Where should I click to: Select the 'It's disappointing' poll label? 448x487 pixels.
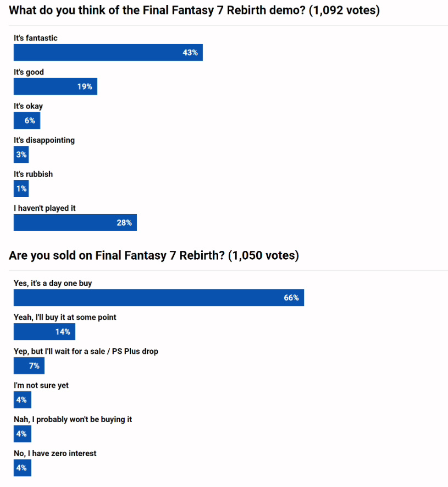point(44,140)
